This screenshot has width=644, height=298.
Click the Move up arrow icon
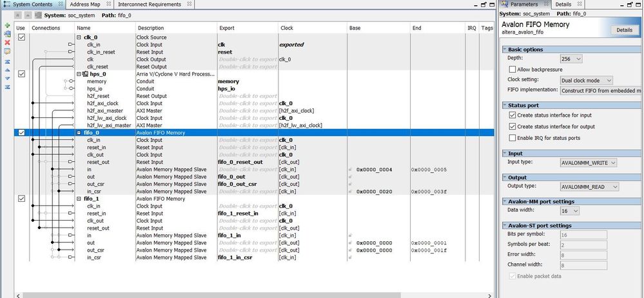click(x=7, y=69)
